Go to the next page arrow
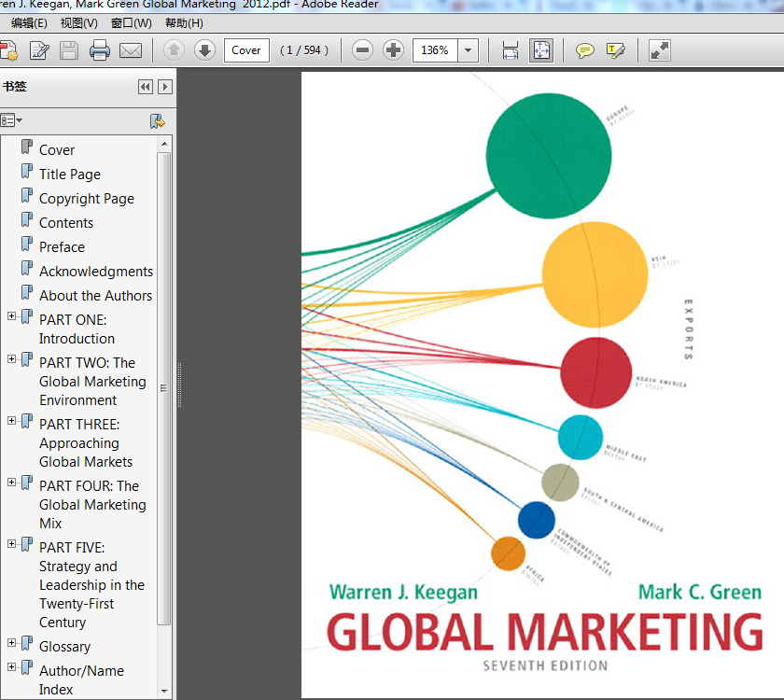This screenshot has width=784, height=700. (x=204, y=50)
